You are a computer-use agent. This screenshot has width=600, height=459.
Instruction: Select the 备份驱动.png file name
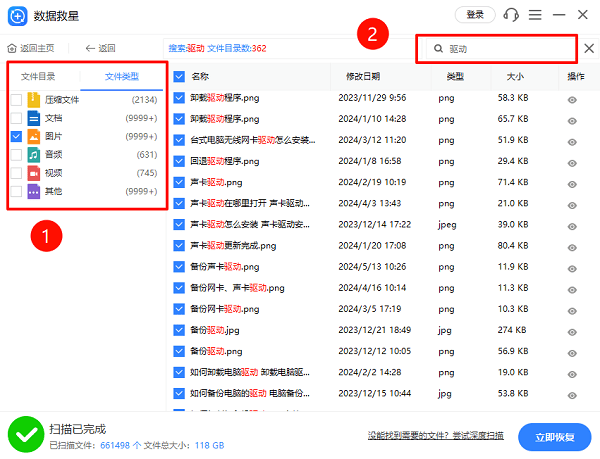(x=216, y=352)
